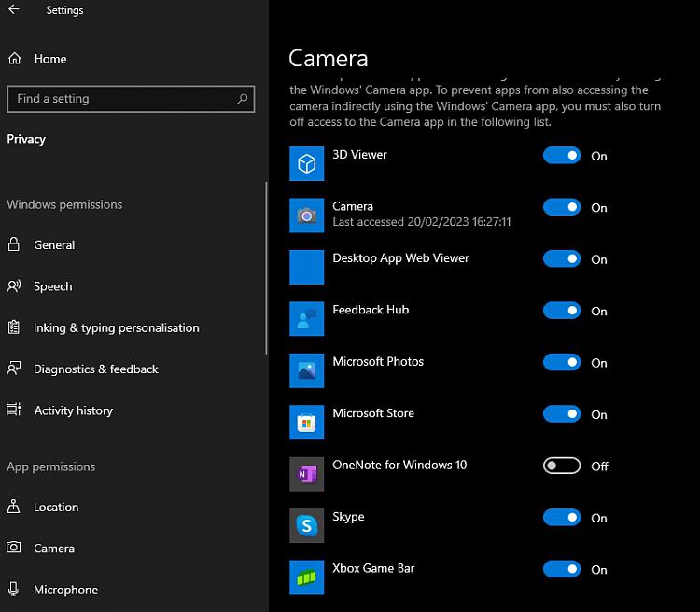The image size is (700, 612).
Task: Click the Skype app icon
Action: pos(307,526)
